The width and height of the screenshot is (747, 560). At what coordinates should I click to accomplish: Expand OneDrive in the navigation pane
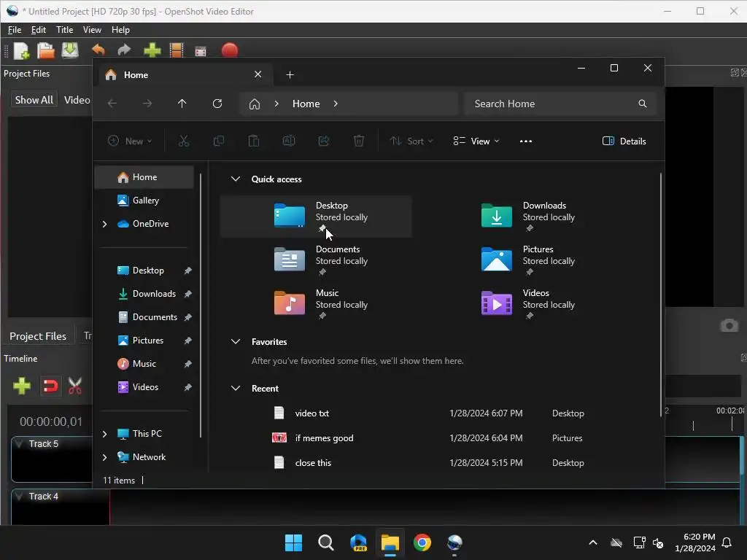click(x=105, y=224)
